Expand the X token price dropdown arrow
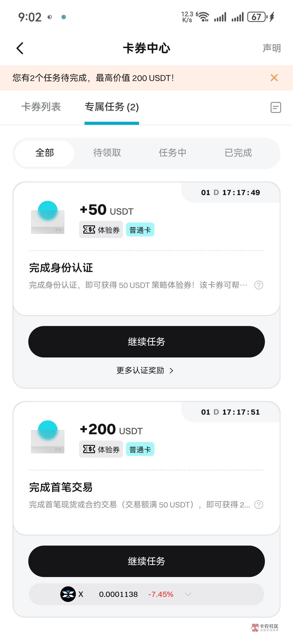Screen dimensions: 293x644 coord(188,594)
